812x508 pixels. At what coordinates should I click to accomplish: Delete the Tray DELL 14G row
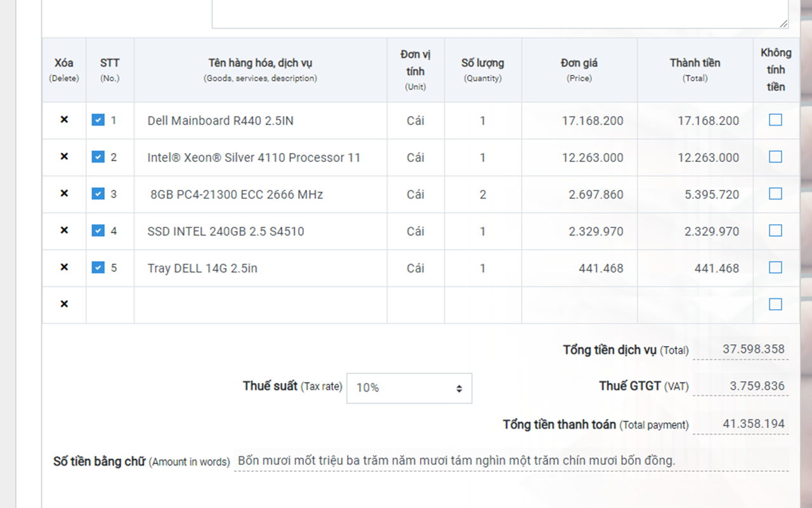(64, 267)
